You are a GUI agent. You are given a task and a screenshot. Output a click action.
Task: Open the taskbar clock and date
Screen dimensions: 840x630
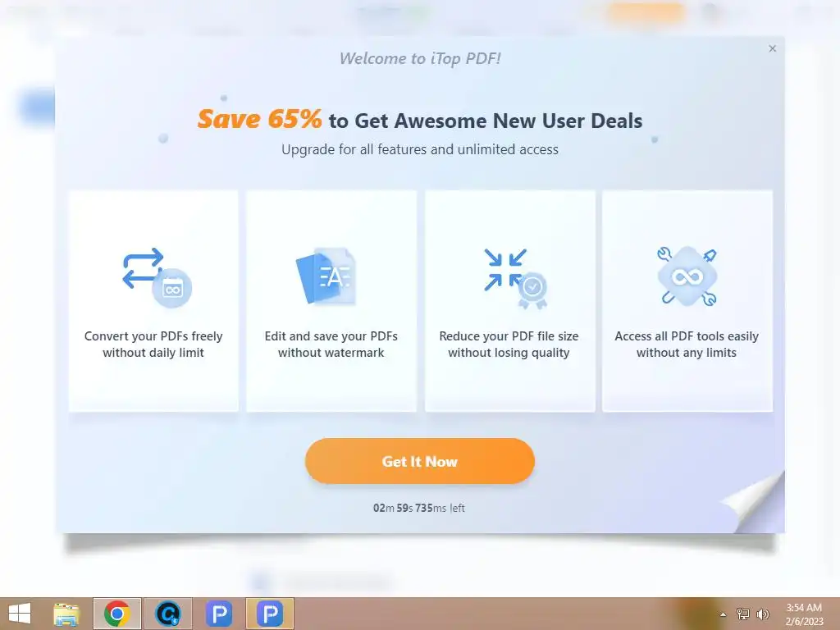(804, 614)
